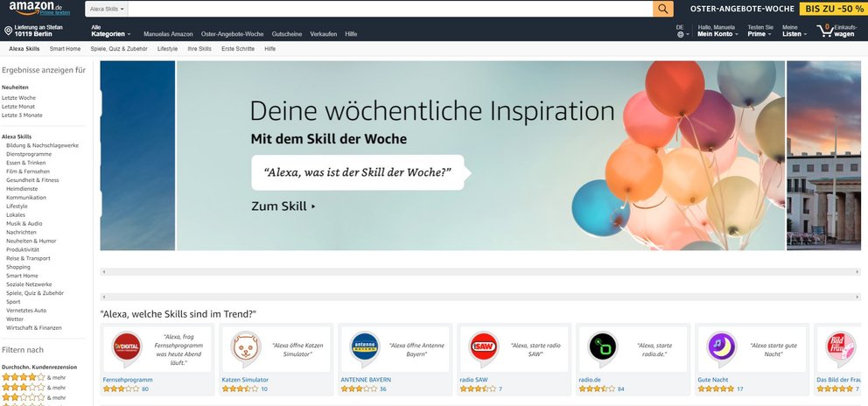Click the radio.de skill icon
The height and width of the screenshot is (406, 868).
602,348
